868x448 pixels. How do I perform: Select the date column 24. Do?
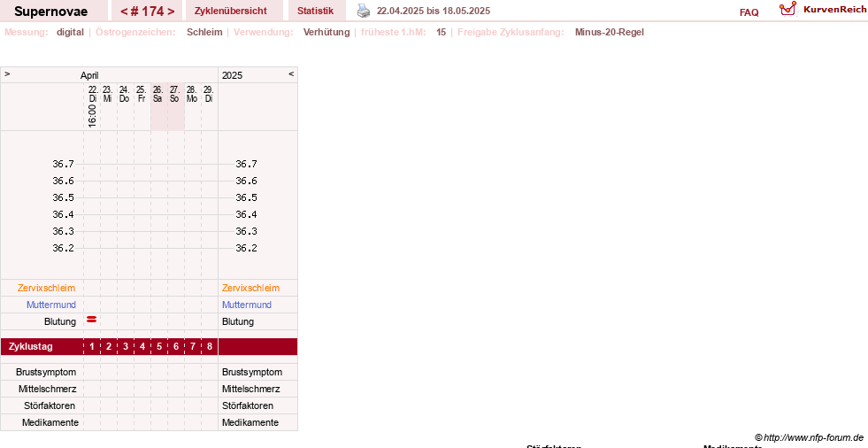125,94
